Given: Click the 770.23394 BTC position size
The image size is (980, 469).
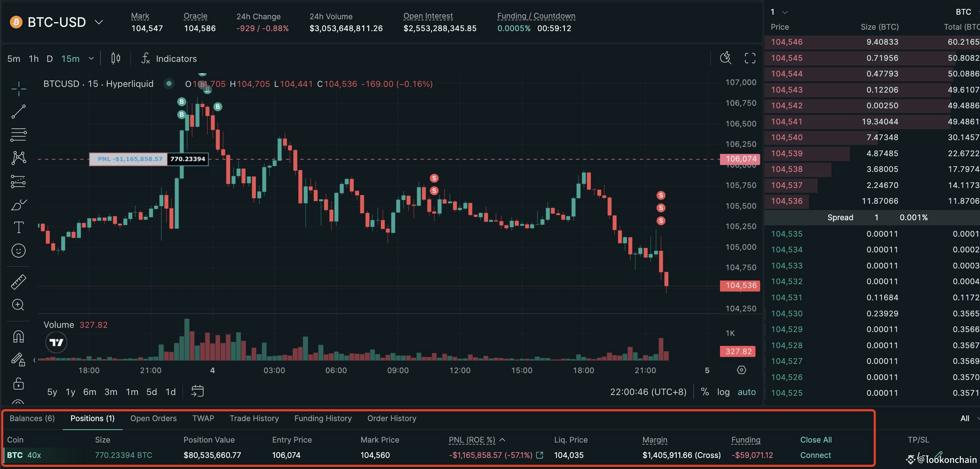Looking at the screenshot, I should click(123, 455).
